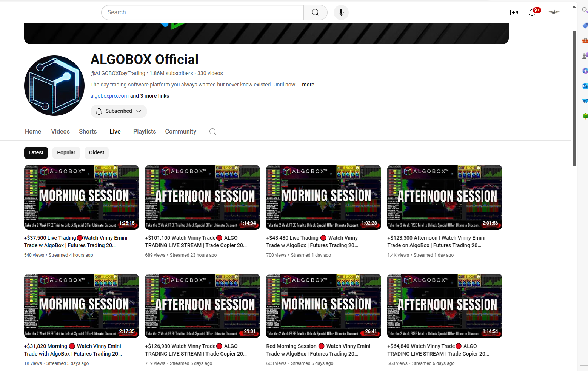The width and height of the screenshot is (588, 371).
Task: Click the '@ALGOBOXDayTrading' channel handle
Action: click(118, 73)
